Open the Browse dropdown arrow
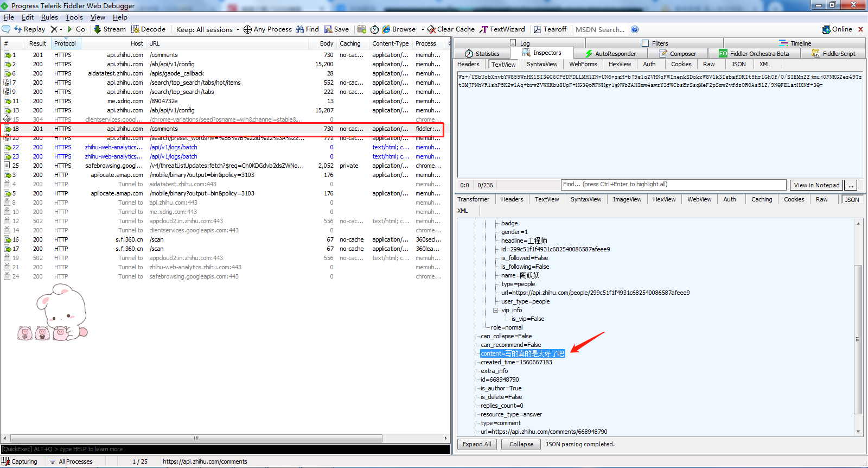The width and height of the screenshot is (868, 468). tap(423, 30)
